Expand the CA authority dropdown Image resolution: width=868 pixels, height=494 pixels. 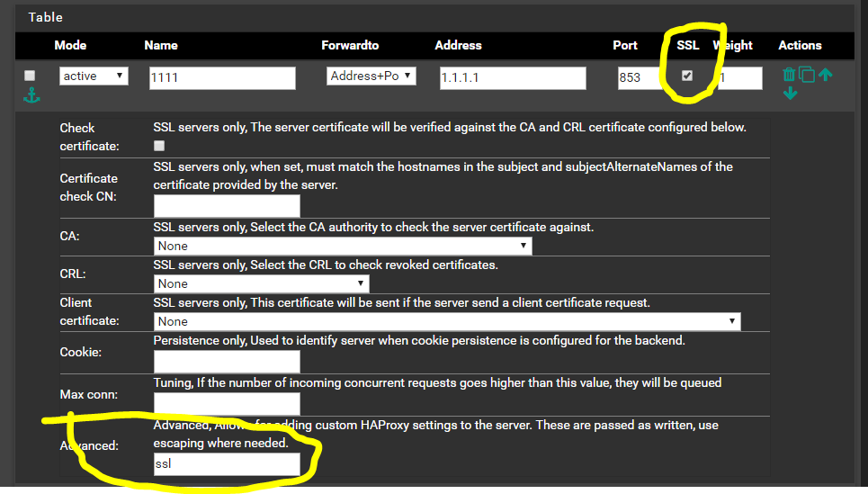coord(343,246)
